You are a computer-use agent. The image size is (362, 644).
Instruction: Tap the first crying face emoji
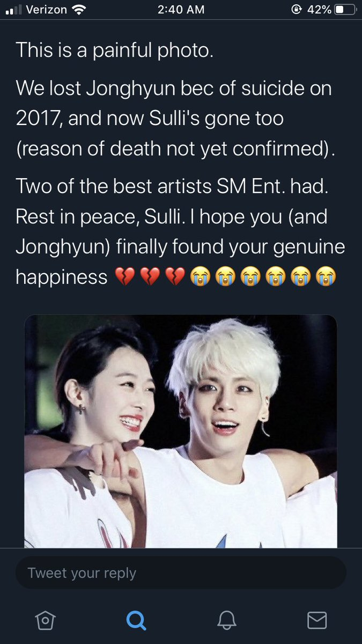pos(199,277)
